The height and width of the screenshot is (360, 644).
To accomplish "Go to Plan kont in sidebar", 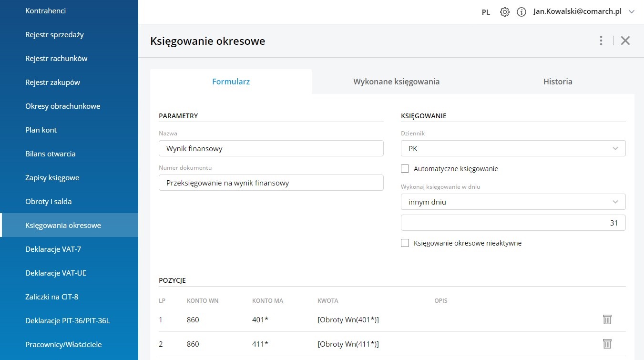I will 41,130.
